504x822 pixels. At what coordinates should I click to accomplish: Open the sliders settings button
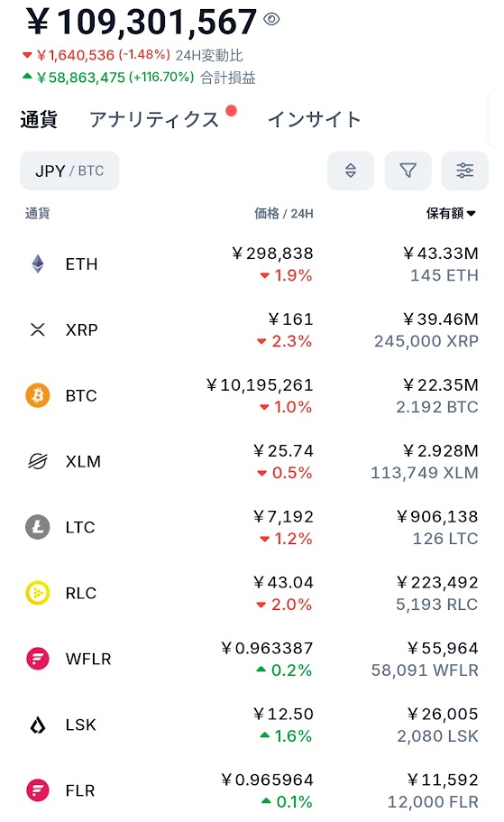pyautogui.click(x=464, y=171)
